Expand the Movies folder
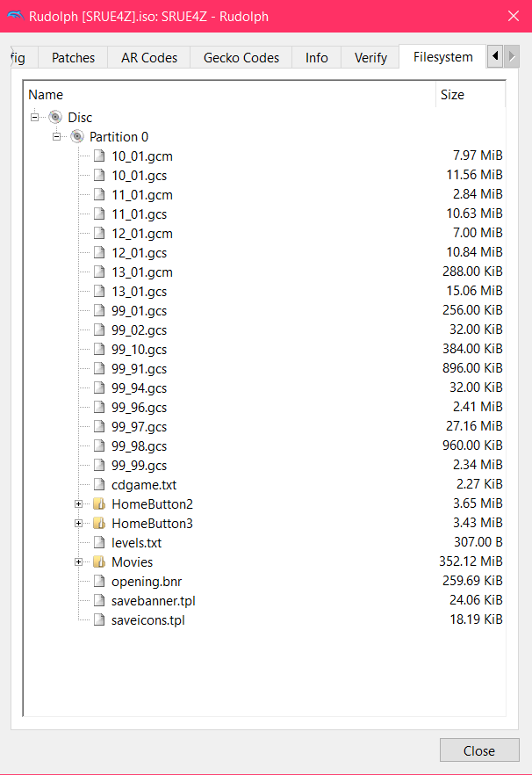The image size is (532, 775). (78, 562)
